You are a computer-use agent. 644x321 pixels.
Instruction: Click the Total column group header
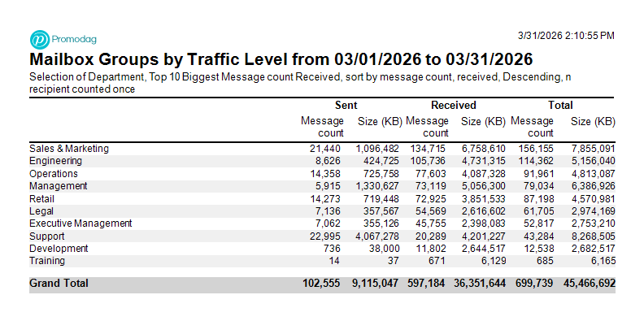coord(560,106)
